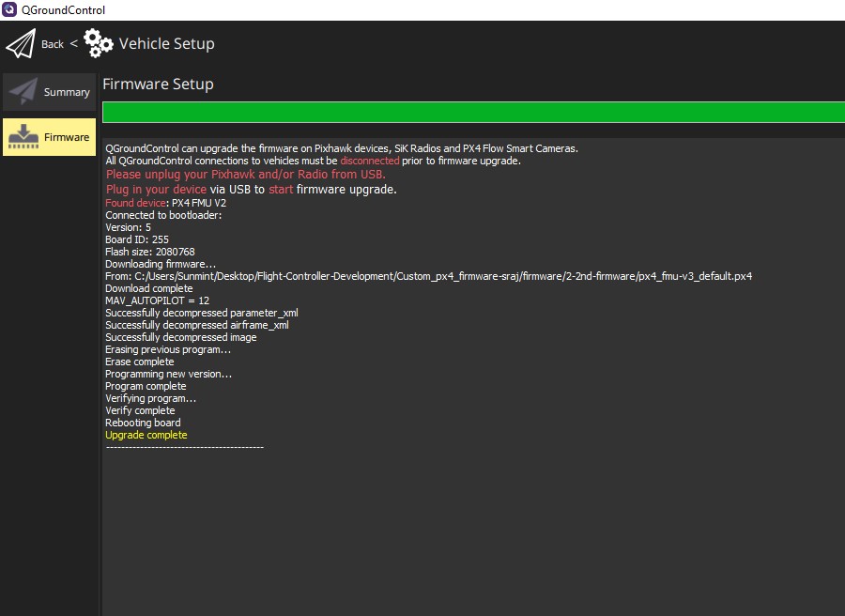This screenshot has width=845, height=616.
Task: Click the red 'disconnected' word
Action: 369,161
